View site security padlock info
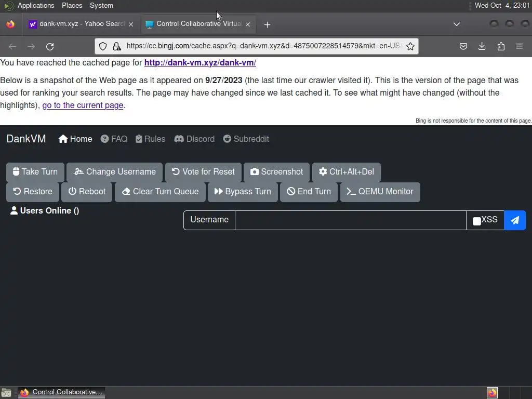Viewport: 532px width, 399px height. click(117, 46)
